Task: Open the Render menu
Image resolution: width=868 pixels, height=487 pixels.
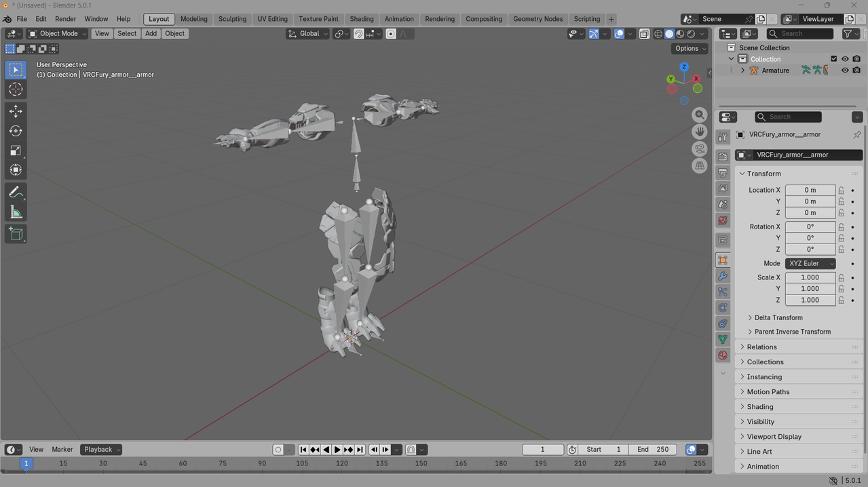Action: pos(65,19)
